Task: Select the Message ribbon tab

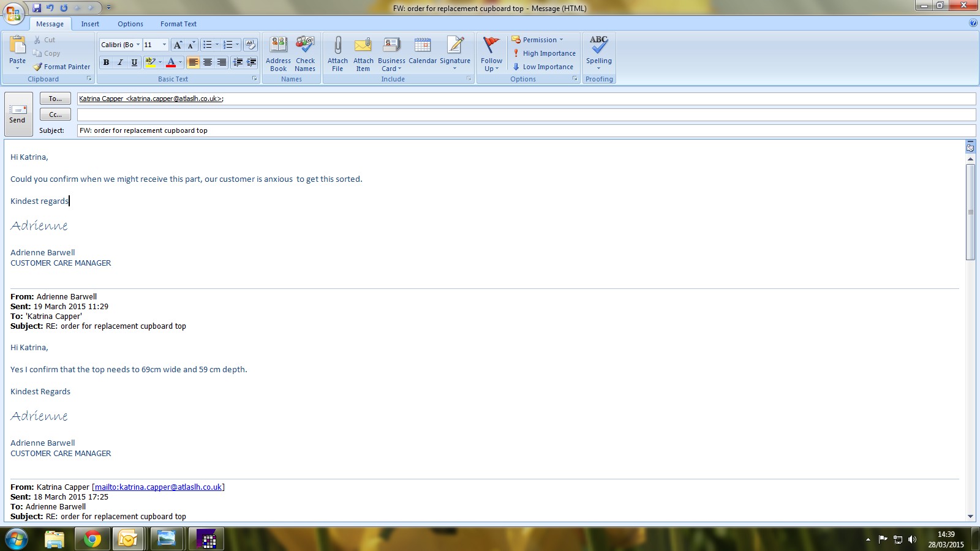Action: click(x=50, y=24)
